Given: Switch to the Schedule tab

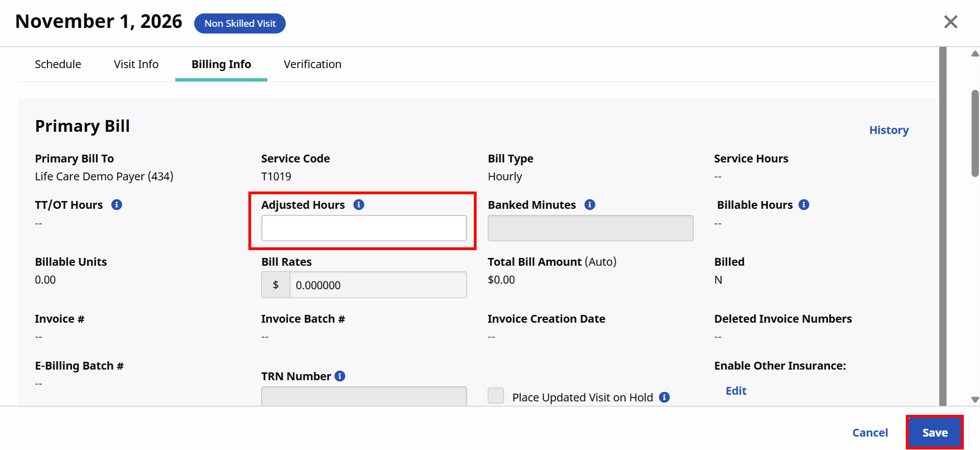Looking at the screenshot, I should pos(58,64).
